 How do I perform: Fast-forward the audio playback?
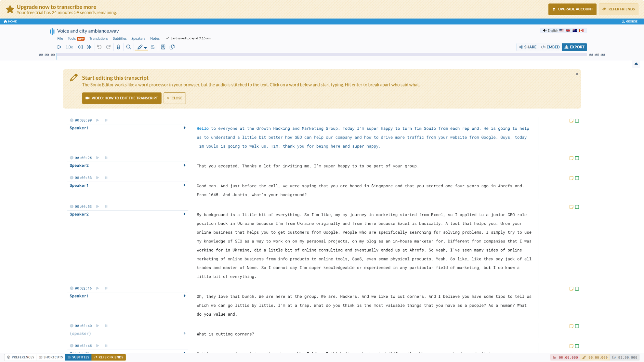pos(89,47)
